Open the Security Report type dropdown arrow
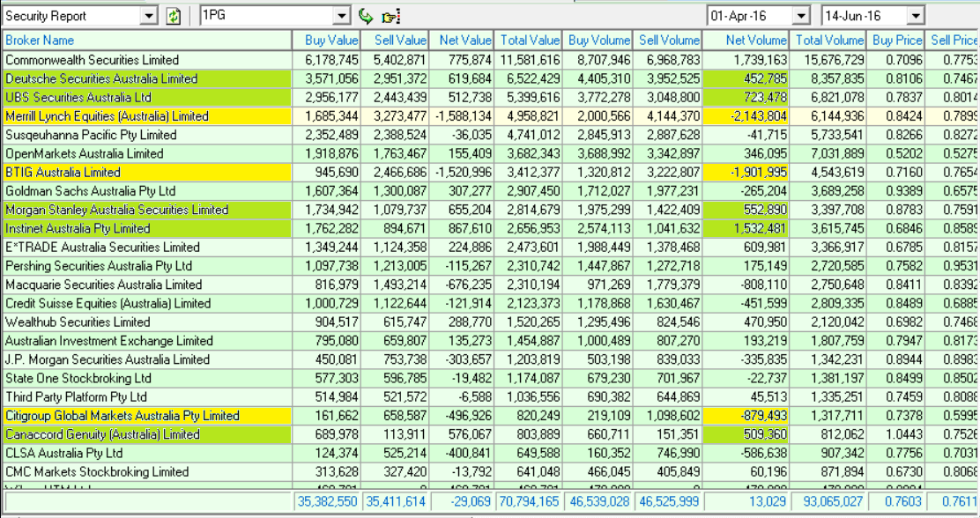The height and width of the screenshot is (518, 980). (149, 16)
